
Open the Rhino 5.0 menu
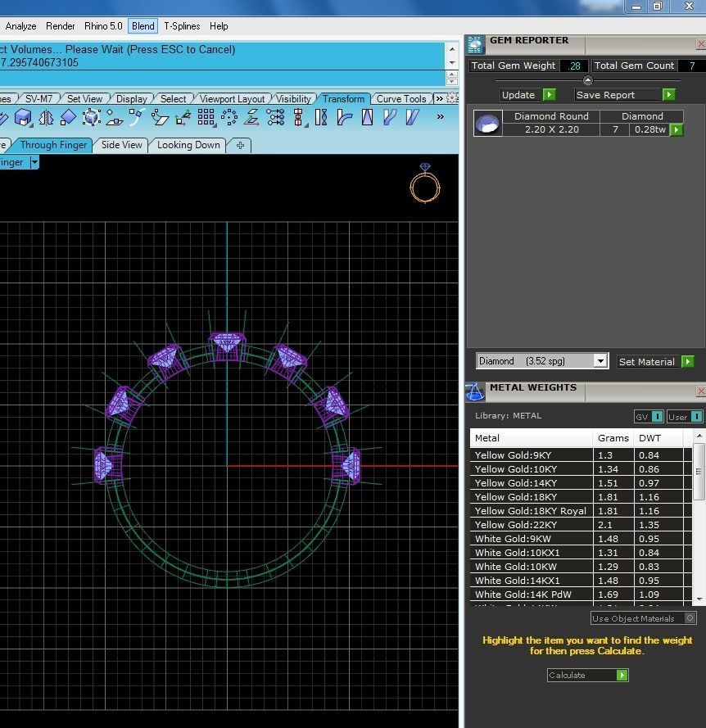pyautogui.click(x=103, y=26)
